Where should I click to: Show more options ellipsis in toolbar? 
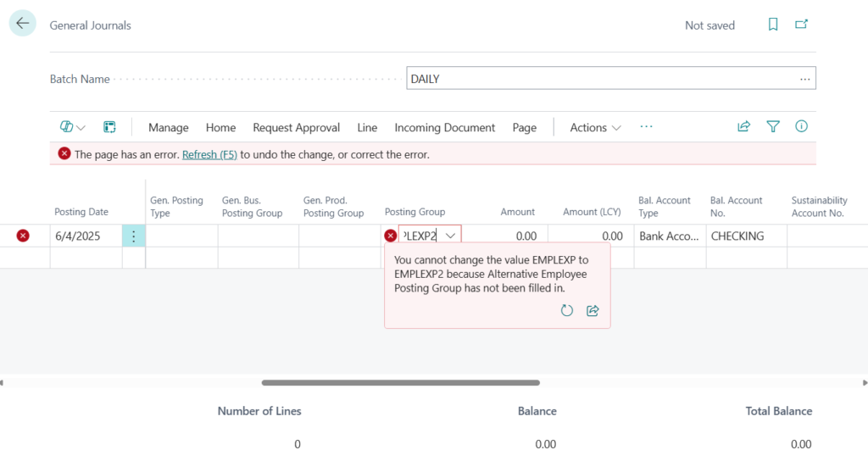pos(647,126)
